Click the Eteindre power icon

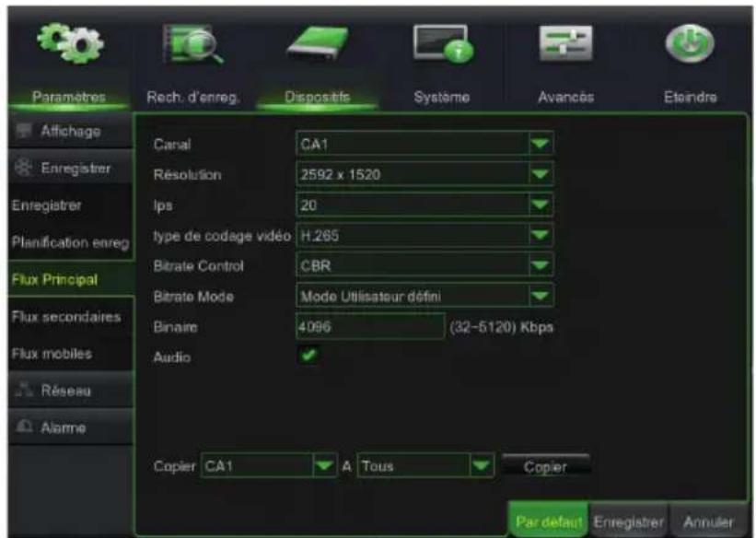[x=690, y=43]
